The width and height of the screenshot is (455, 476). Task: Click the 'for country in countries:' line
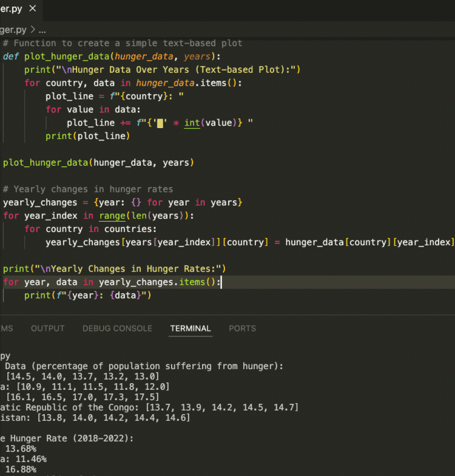click(90, 229)
